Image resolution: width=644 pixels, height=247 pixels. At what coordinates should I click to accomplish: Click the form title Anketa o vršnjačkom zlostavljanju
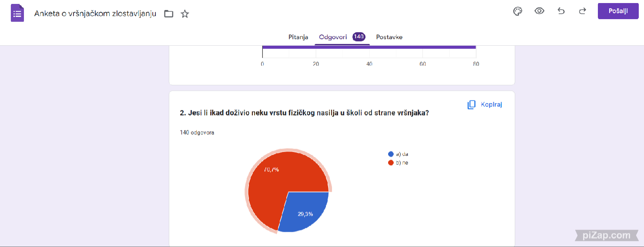click(95, 14)
